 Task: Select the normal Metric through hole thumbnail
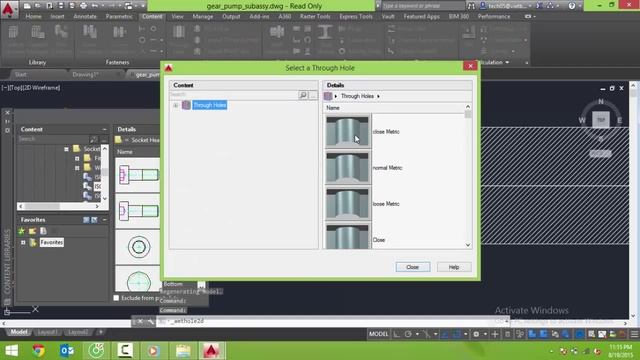347,167
